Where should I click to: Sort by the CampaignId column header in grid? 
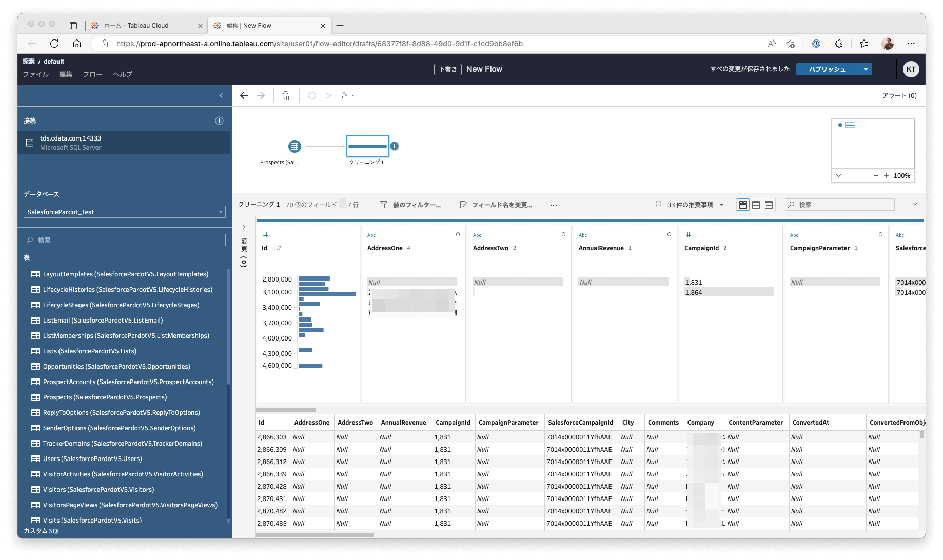tap(453, 423)
